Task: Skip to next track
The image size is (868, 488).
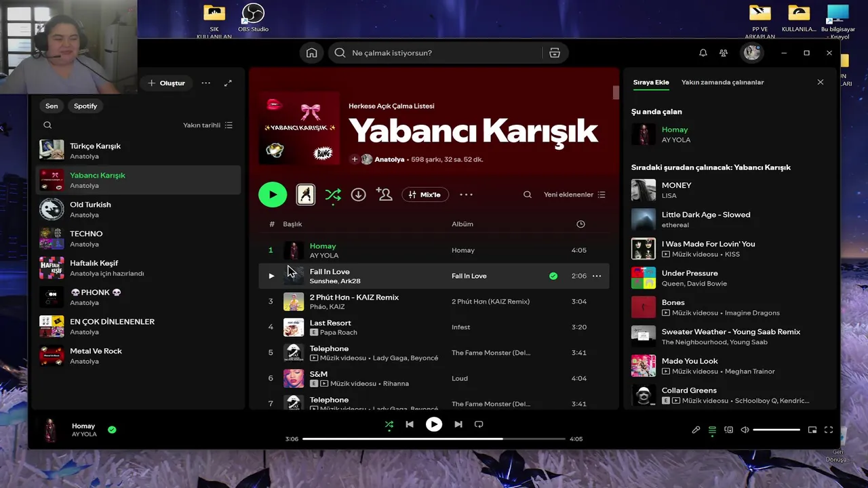Action: [458, 424]
